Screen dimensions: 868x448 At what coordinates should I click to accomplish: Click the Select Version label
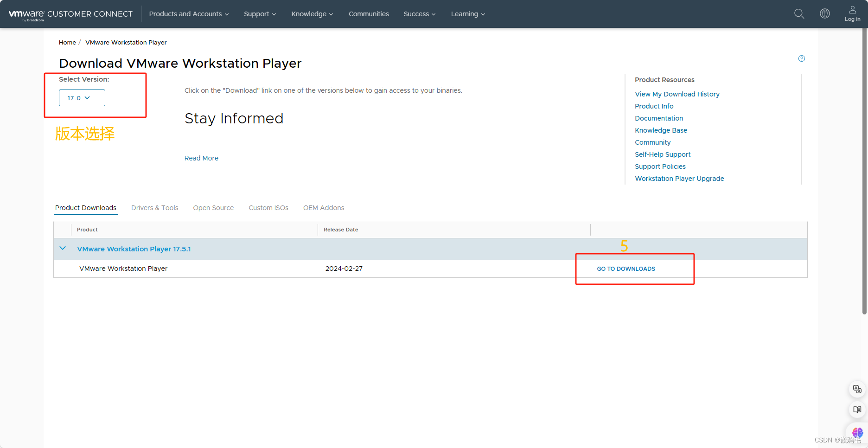84,79
